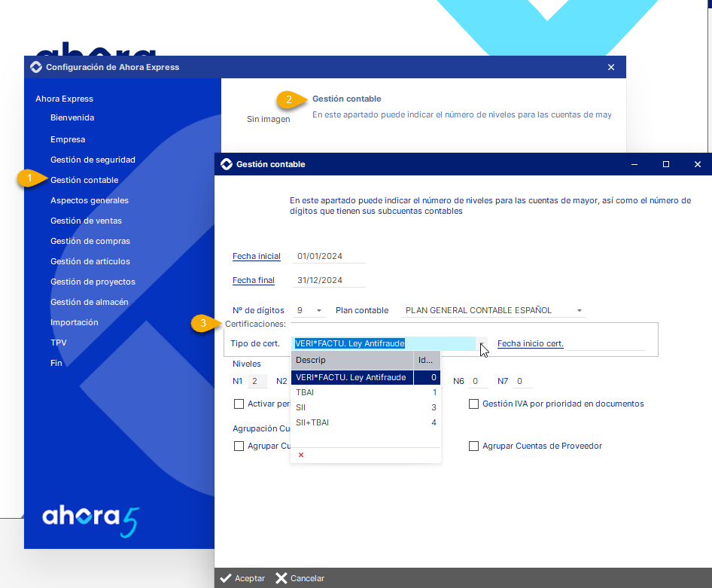
Task: Click the N1 level input field
Action: (x=257, y=381)
